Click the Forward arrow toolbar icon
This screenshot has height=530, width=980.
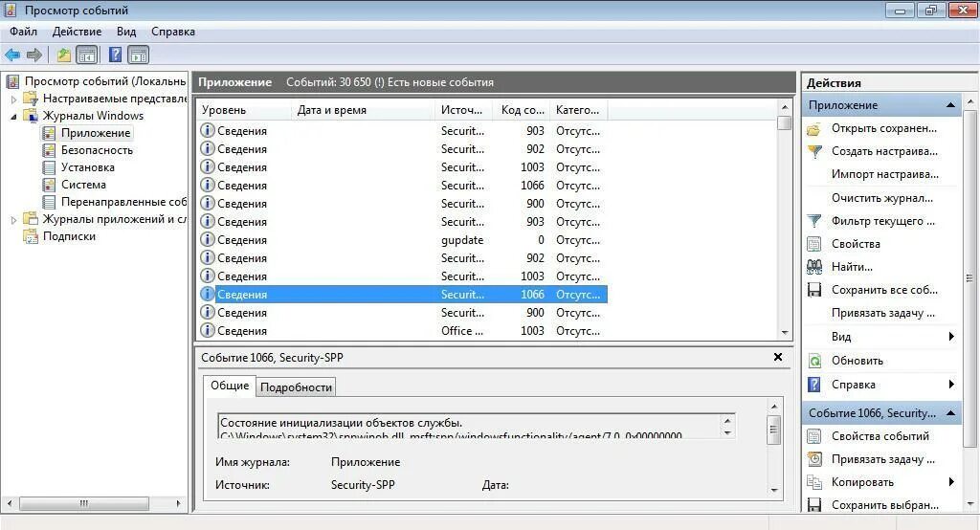pos(34,55)
